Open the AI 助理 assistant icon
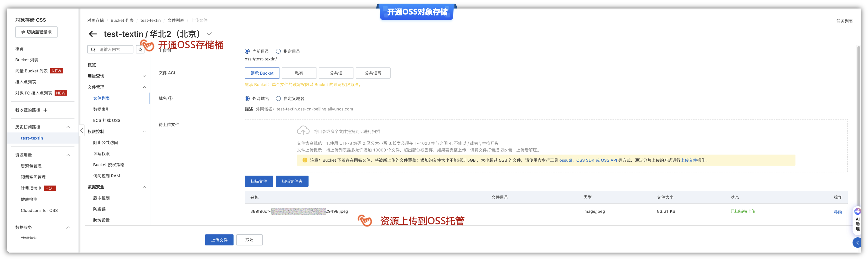 (x=857, y=212)
